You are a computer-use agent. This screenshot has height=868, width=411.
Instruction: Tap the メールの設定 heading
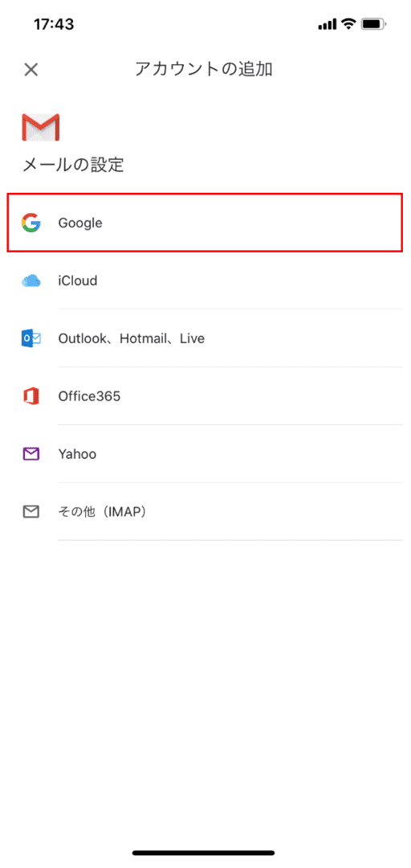point(72,165)
